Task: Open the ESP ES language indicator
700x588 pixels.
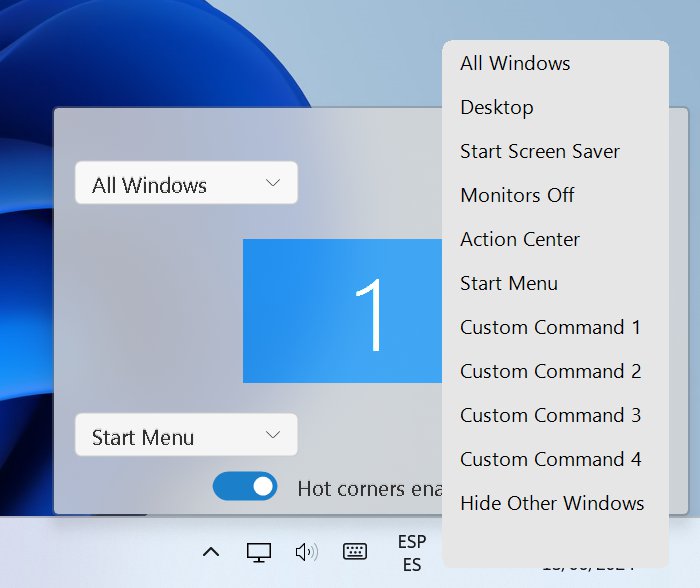Action: coord(412,553)
